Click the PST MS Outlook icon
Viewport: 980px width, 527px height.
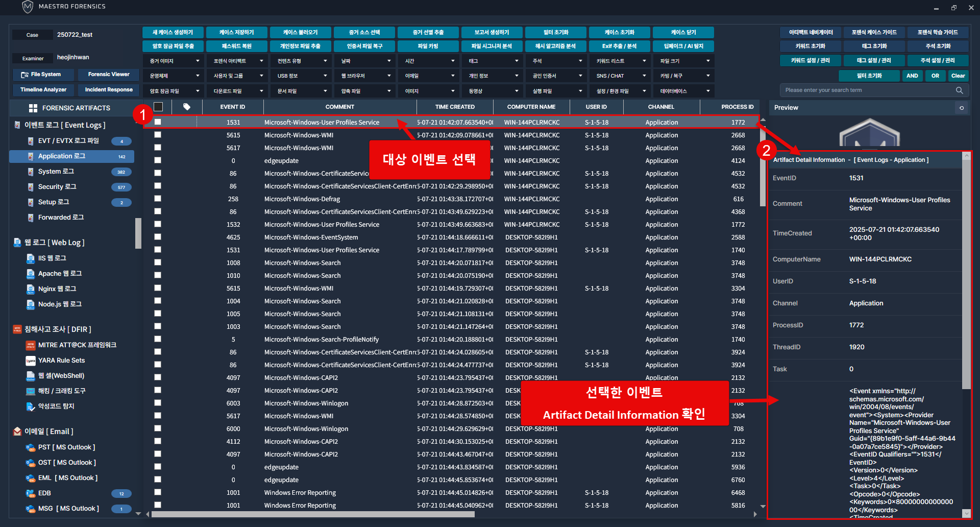(x=31, y=447)
